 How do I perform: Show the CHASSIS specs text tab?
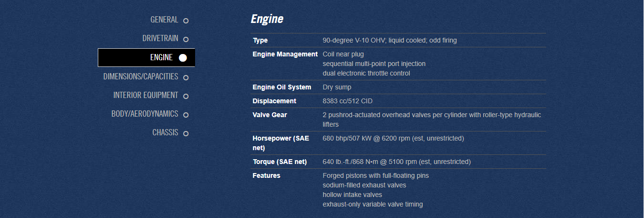[165, 133]
